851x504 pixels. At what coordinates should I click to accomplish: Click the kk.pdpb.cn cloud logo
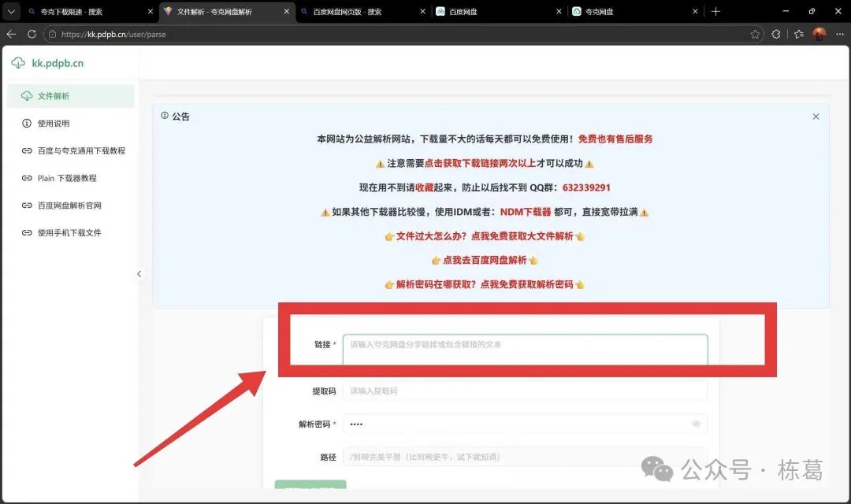(18, 63)
